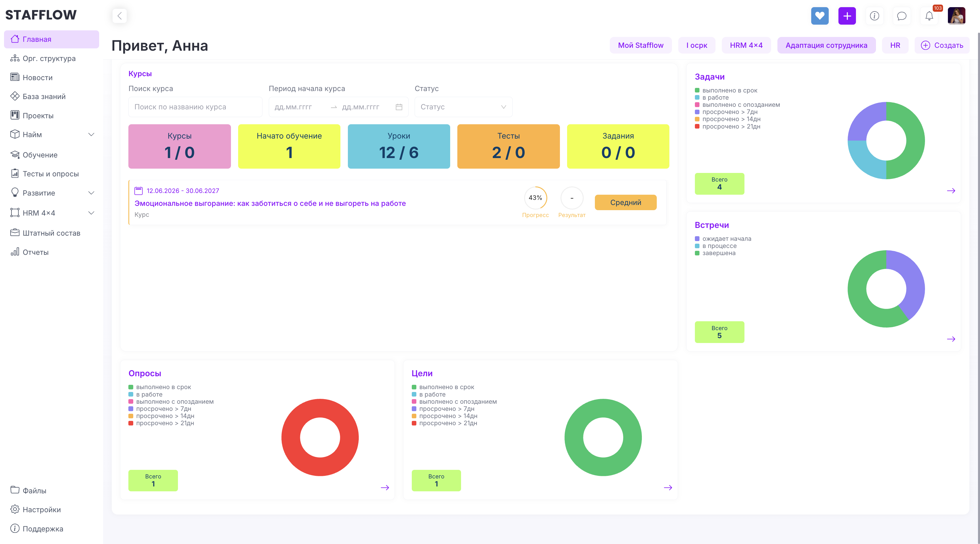Open the Статус dropdown filter
The image size is (980, 544).
pyautogui.click(x=463, y=107)
